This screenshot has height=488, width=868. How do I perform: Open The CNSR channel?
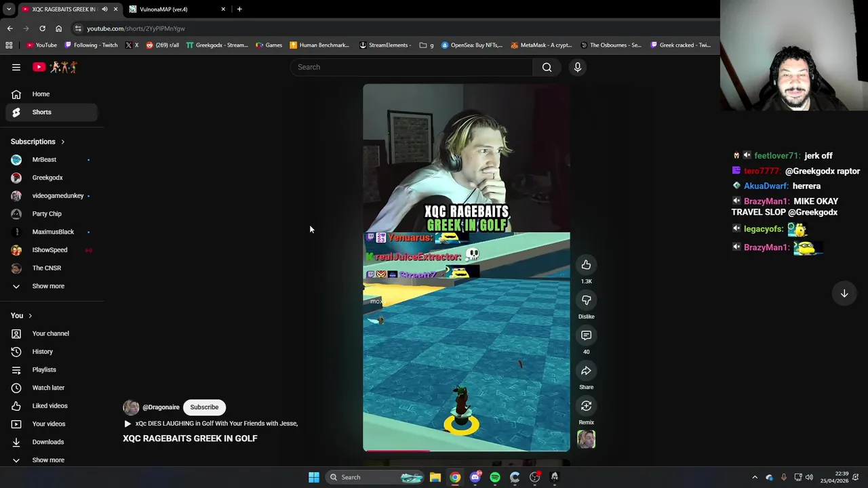52,268
